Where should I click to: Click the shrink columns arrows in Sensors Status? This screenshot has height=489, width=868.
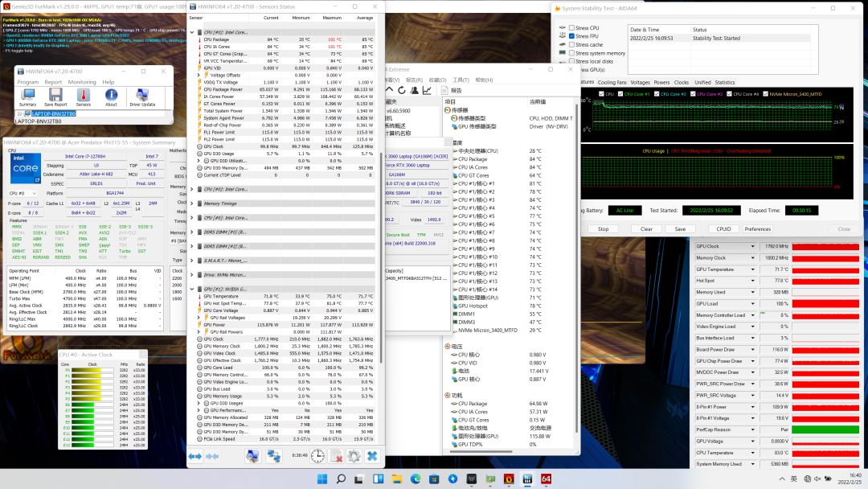click(x=212, y=456)
